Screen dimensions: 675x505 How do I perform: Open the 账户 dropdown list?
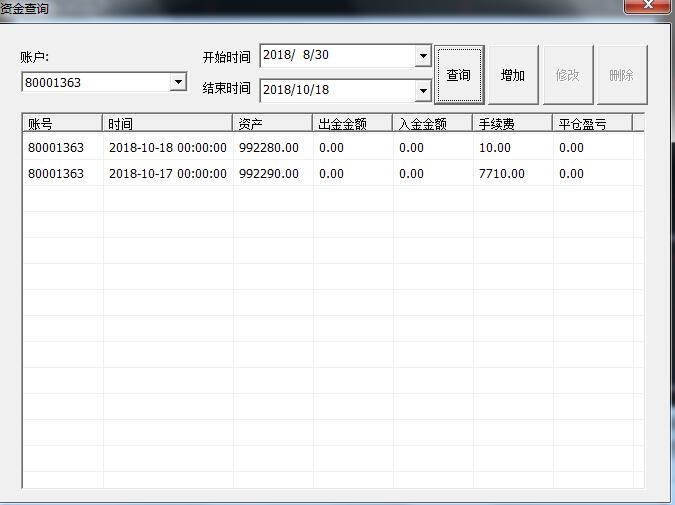pyautogui.click(x=179, y=82)
